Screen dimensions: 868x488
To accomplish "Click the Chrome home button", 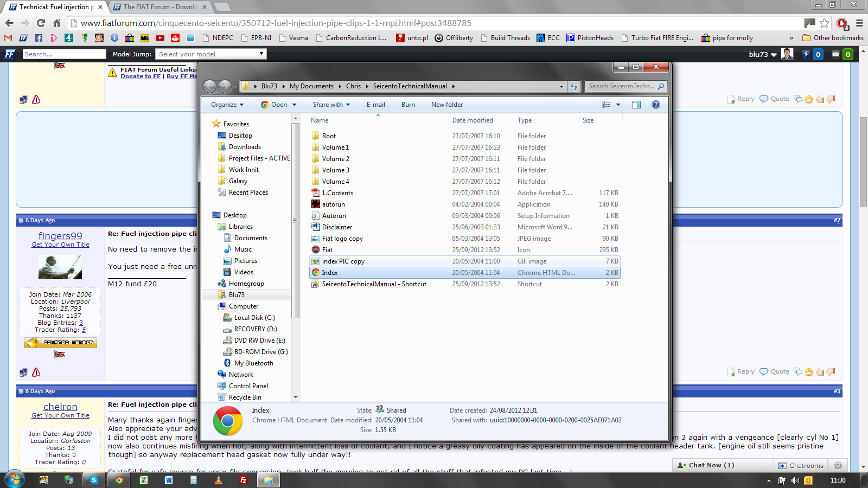I will [x=56, y=23].
